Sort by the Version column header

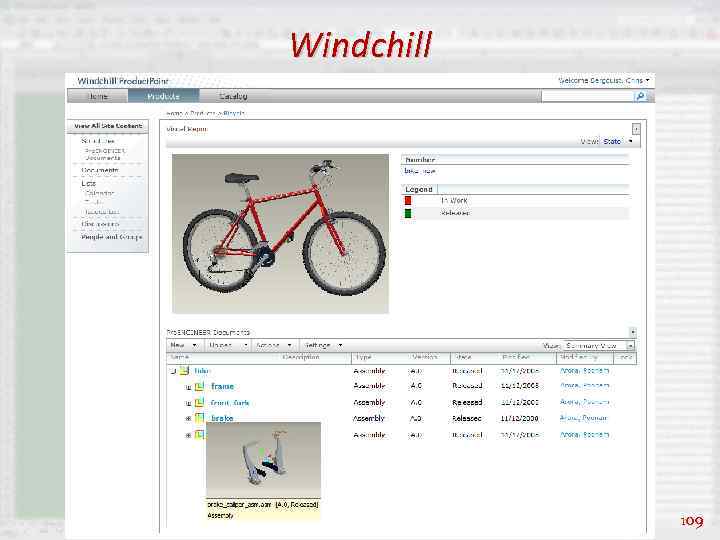coord(425,357)
